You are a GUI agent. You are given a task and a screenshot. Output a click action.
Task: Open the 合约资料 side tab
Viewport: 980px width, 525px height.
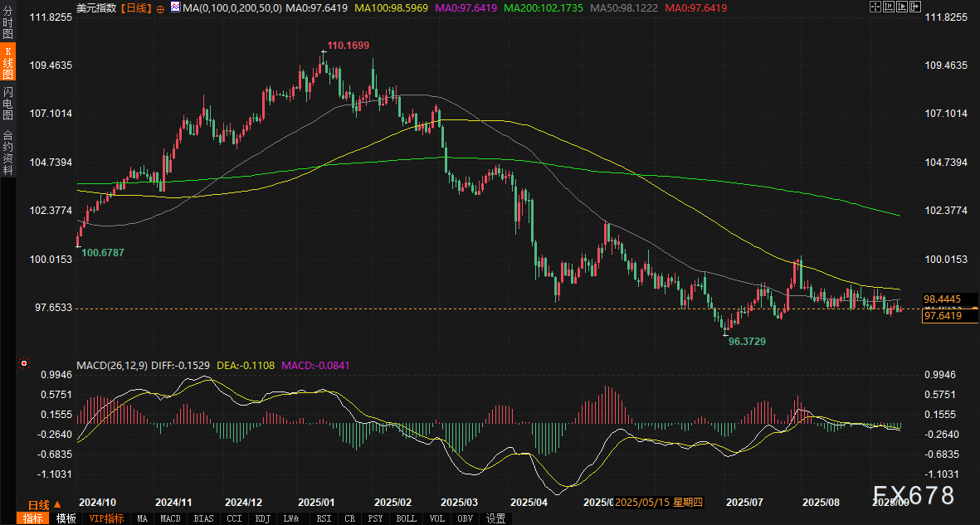pos(8,152)
